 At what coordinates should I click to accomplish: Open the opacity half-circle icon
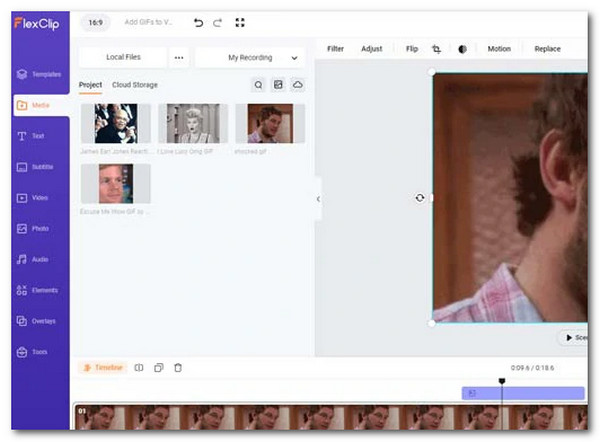pos(462,49)
